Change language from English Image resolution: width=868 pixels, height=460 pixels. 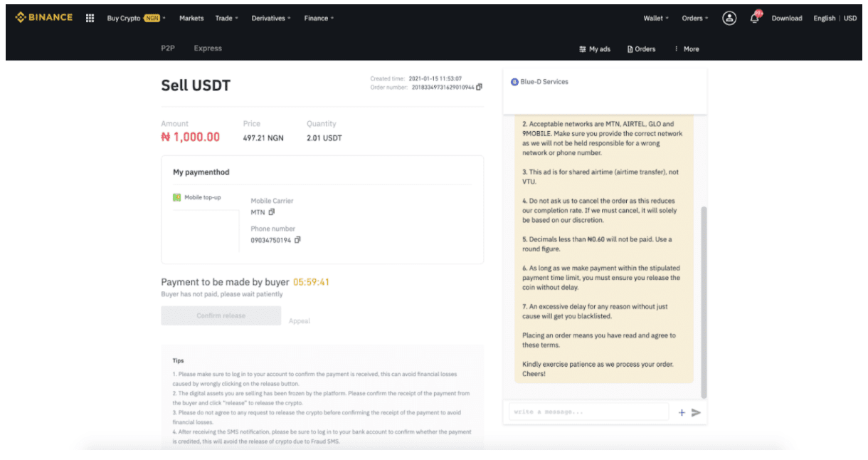(x=825, y=19)
